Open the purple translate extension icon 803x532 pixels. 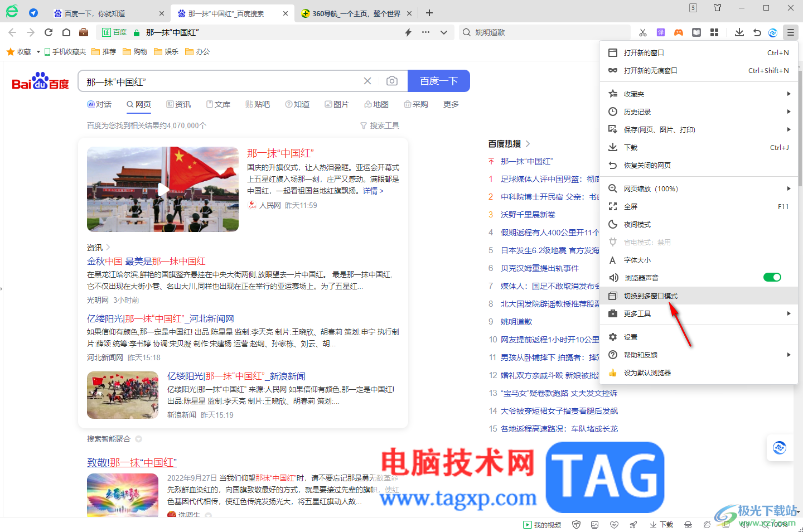(x=661, y=32)
